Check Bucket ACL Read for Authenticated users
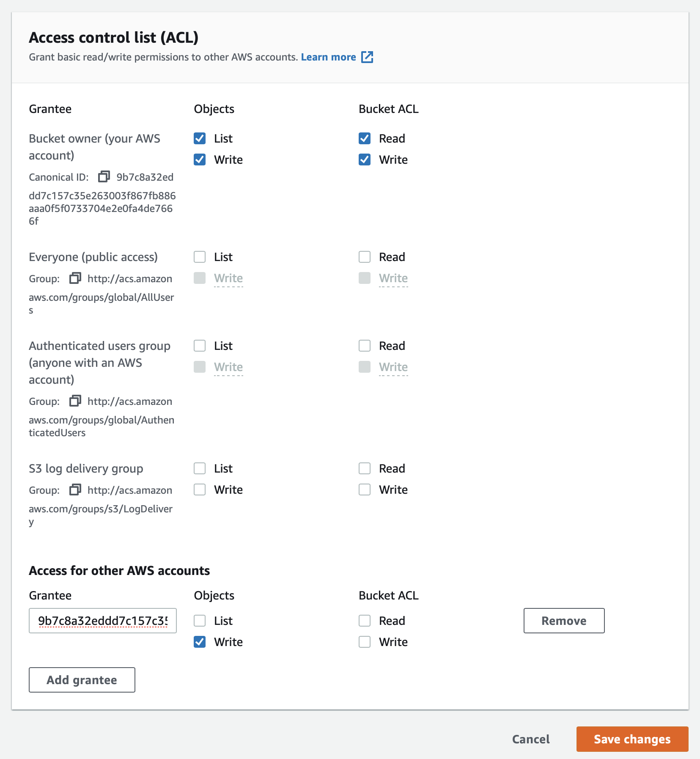The height and width of the screenshot is (759, 700). click(x=365, y=346)
